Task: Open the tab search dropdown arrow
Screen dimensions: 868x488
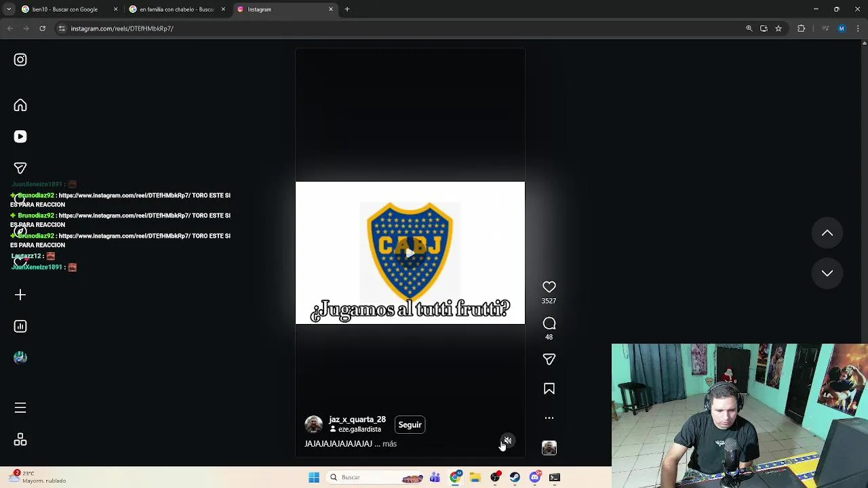Action: pos(9,9)
